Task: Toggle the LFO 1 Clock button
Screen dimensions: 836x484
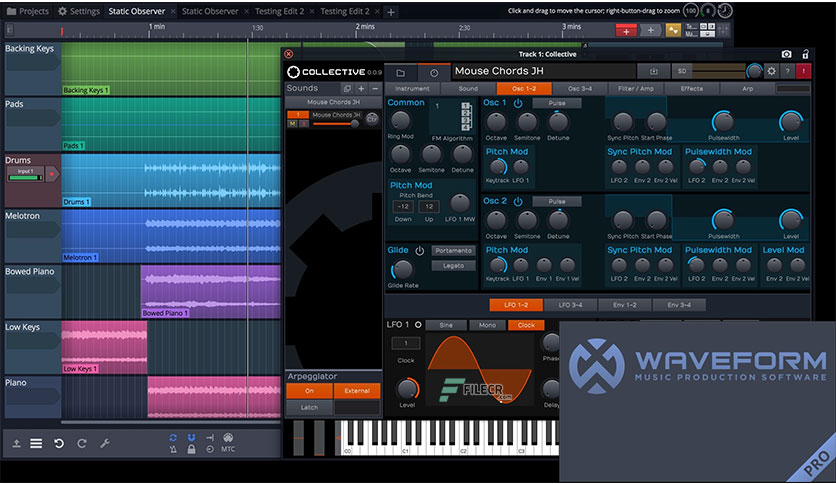Action: (x=526, y=325)
